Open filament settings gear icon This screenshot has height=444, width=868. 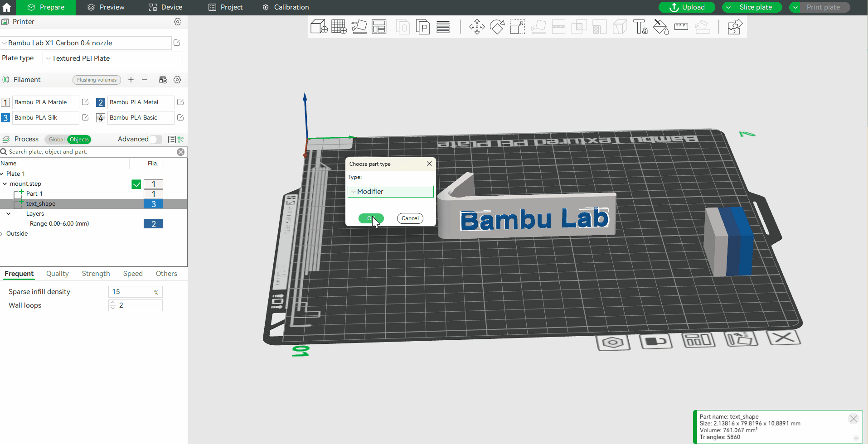coord(177,80)
